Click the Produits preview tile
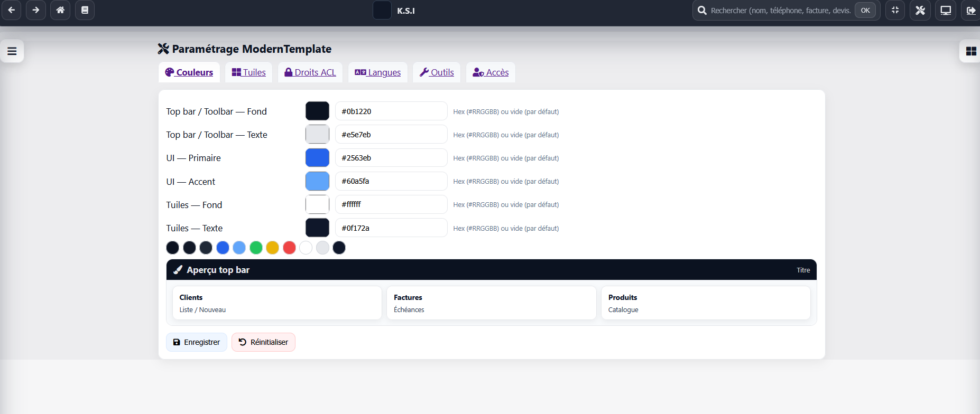This screenshot has height=414, width=980. pyautogui.click(x=706, y=303)
